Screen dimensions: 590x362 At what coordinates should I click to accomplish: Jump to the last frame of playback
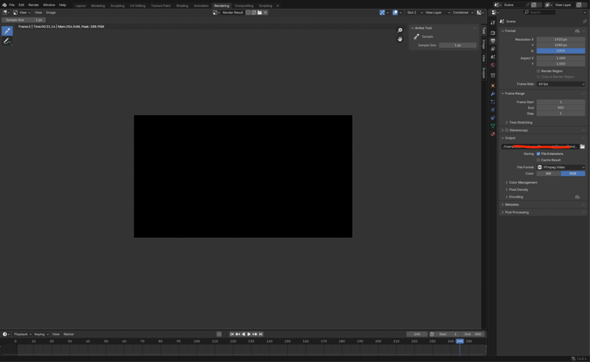point(261,334)
